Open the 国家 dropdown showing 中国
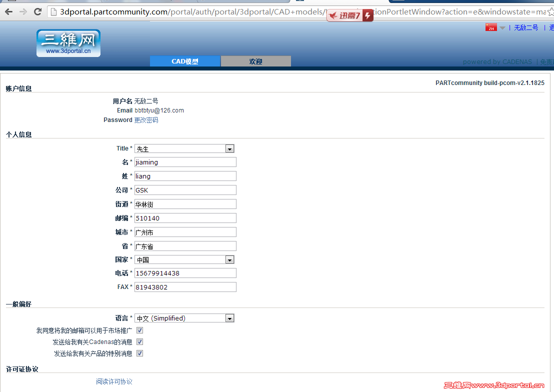The width and height of the screenshot is (554, 392). pyautogui.click(x=229, y=259)
